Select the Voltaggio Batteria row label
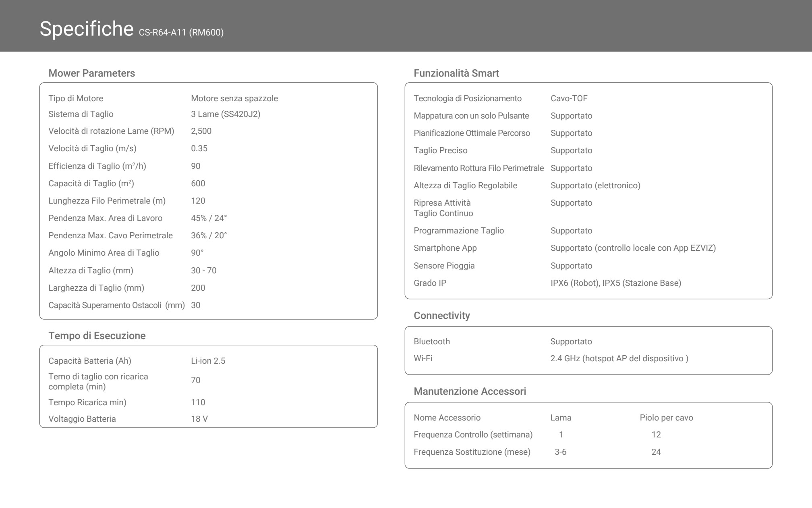The height and width of the screenshot is (508, 812). 82,419
